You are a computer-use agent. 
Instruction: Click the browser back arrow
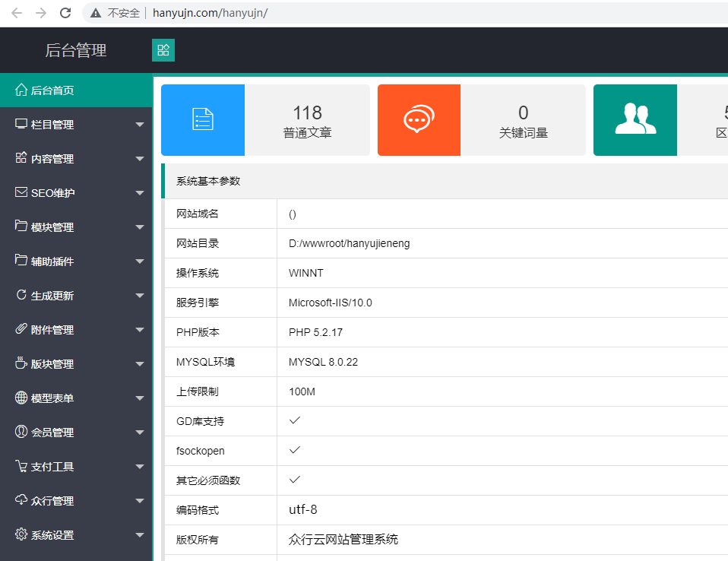coord(17,13)
